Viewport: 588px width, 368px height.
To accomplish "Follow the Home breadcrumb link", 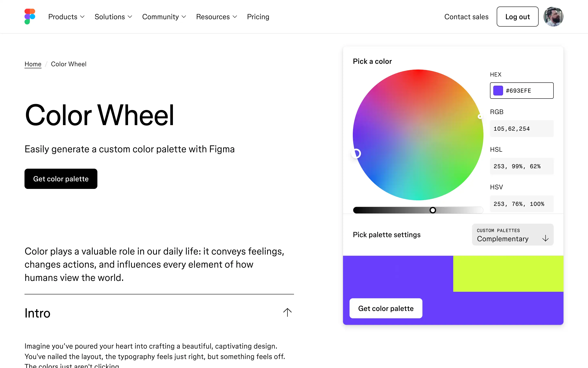I will [33, 64].
